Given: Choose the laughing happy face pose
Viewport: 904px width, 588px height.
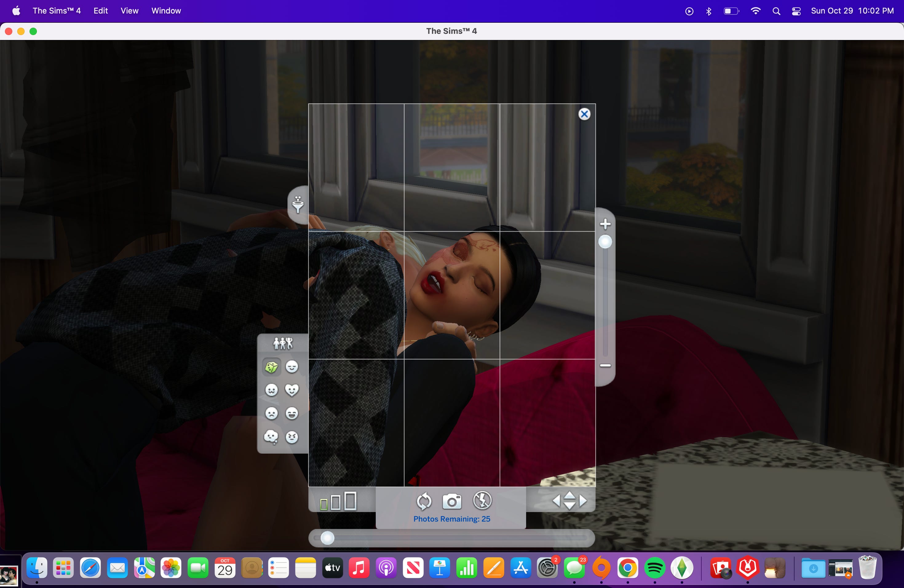Looking at the screenshot, I should click(292, 413).
